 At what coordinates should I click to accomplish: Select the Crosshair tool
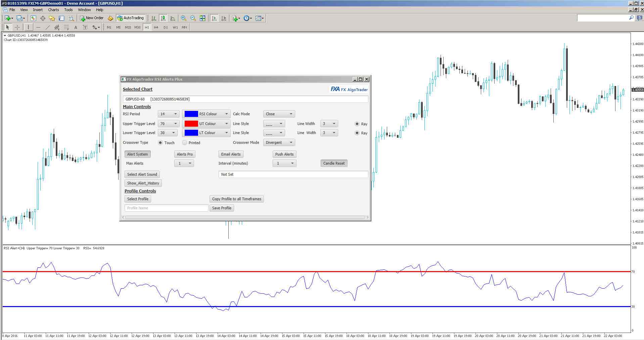coord(17,28)
